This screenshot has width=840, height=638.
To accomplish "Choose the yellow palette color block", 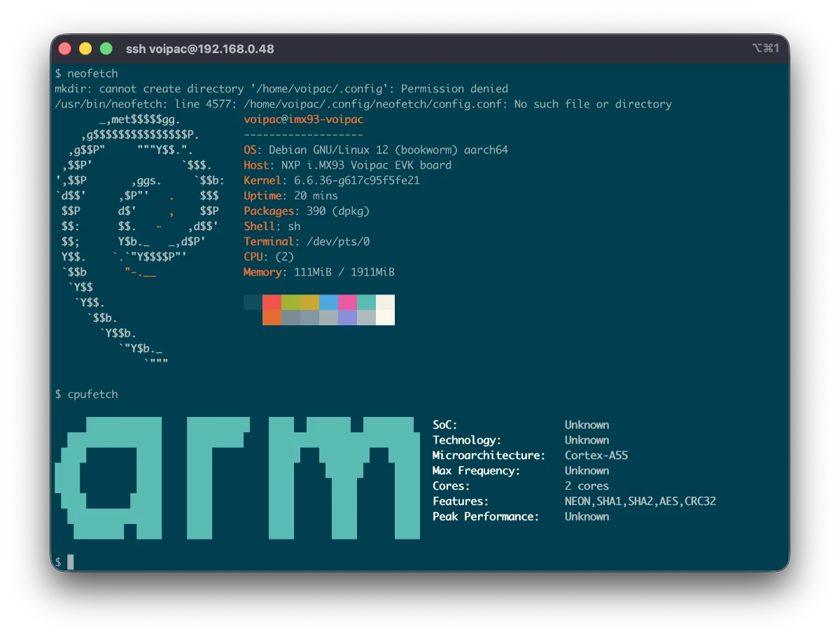I will tap(309, 302).
